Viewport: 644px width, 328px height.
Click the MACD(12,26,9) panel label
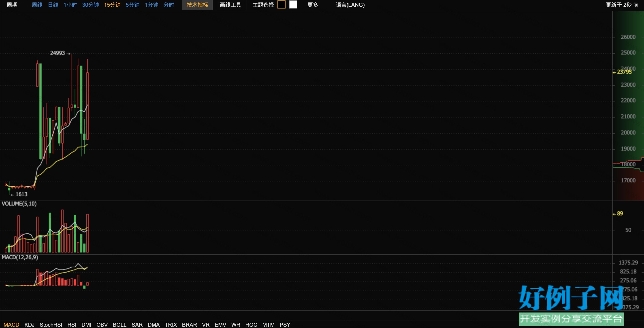click(20, 257)
